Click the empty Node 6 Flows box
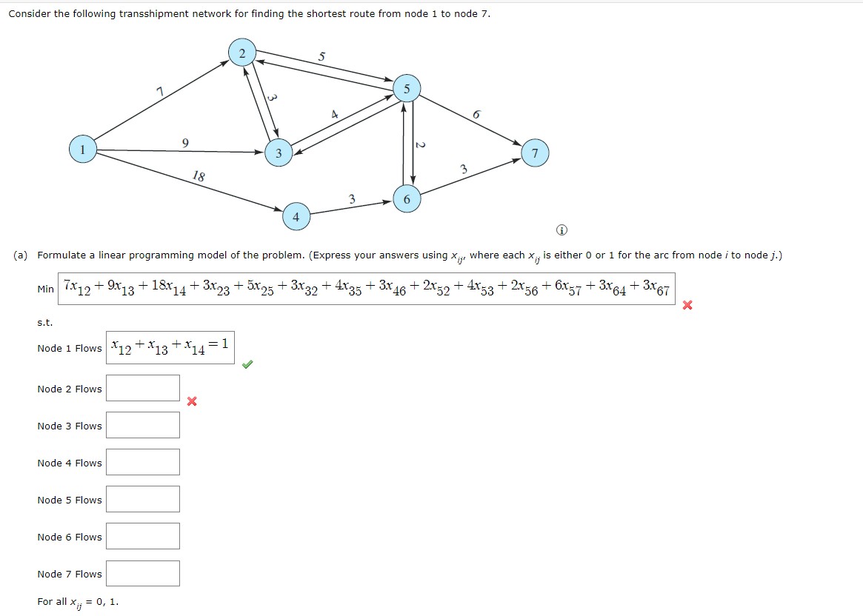 coord(143,535)
